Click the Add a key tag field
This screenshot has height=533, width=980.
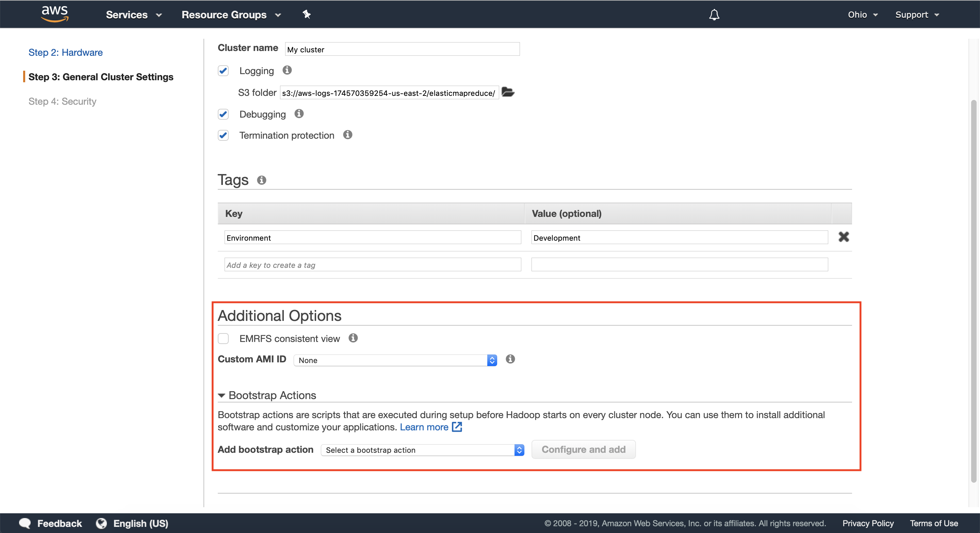click(373, 265)
